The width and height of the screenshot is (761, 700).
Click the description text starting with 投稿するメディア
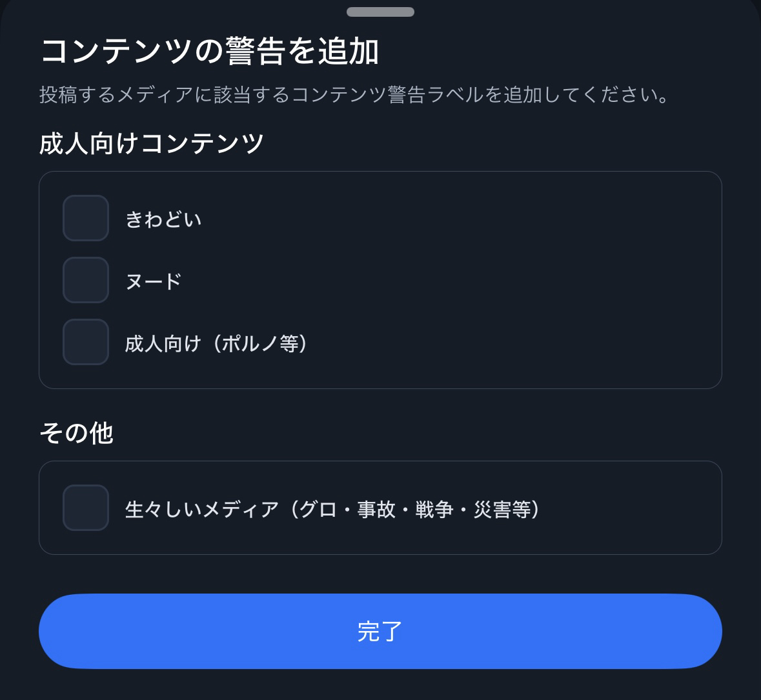[x=354, y=95]
